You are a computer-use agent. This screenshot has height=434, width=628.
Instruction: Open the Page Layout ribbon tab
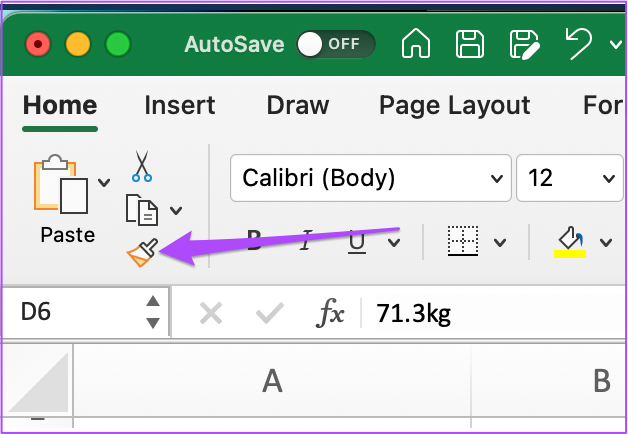455,106
